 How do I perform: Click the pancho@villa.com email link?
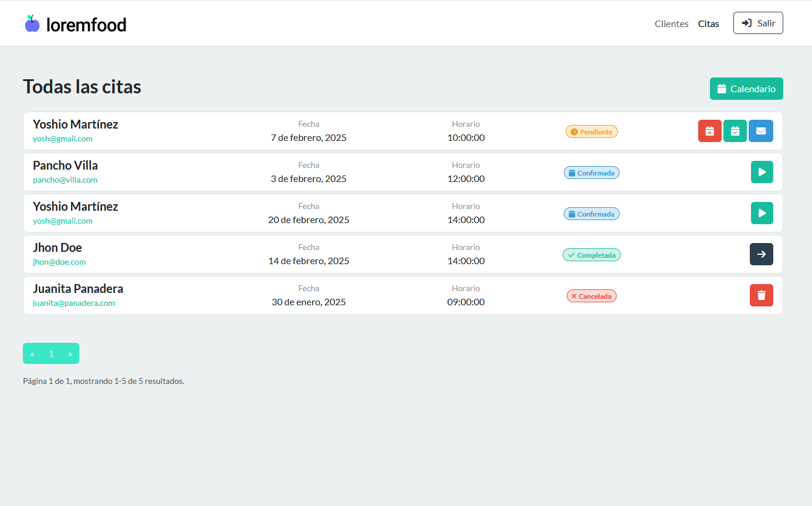[x=65, y=180]
